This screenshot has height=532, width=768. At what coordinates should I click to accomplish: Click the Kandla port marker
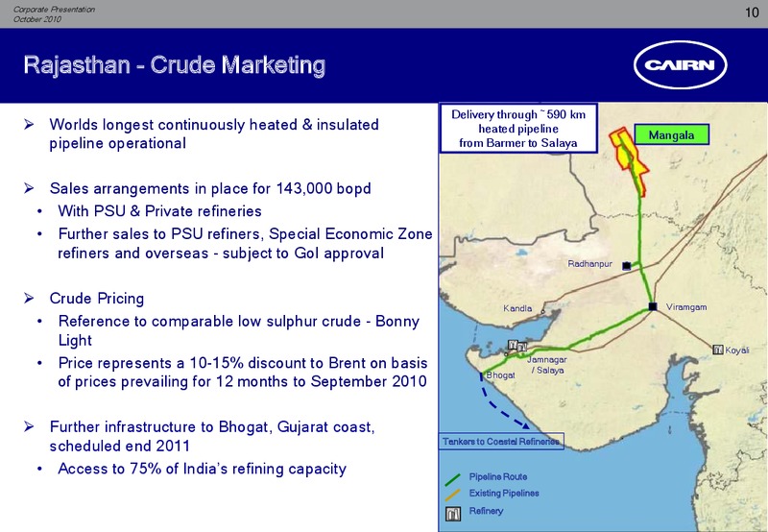(543, 311)
